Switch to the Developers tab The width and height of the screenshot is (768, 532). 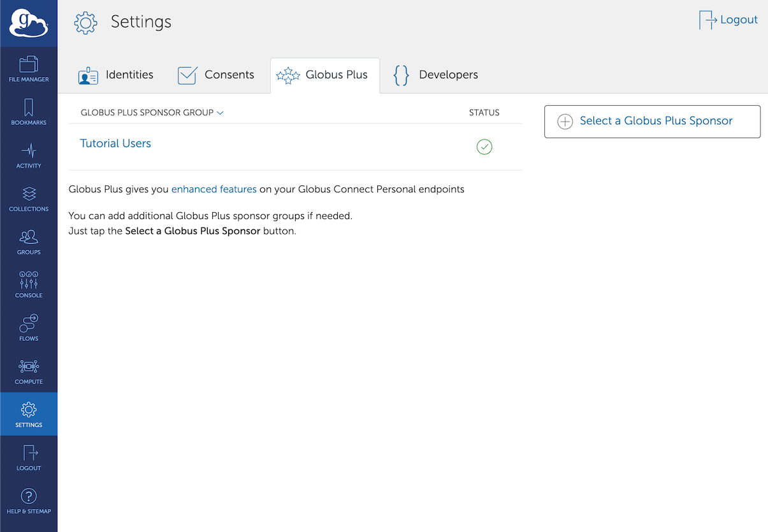[436, 75]
